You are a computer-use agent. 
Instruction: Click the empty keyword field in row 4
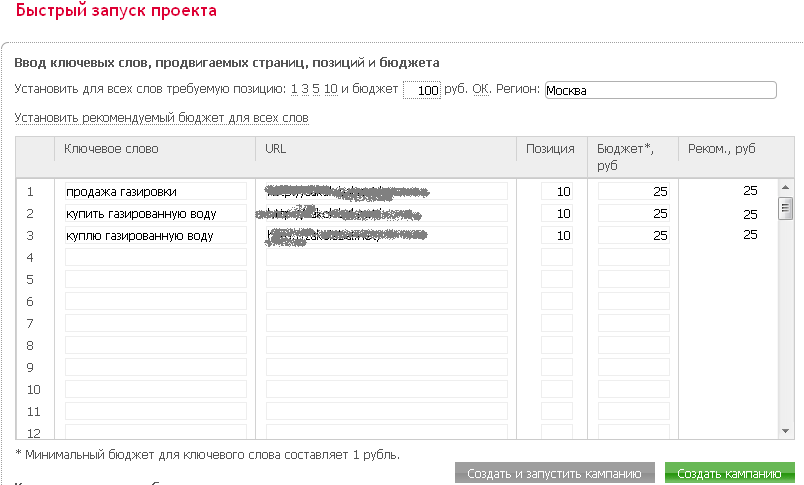(155, 257)
